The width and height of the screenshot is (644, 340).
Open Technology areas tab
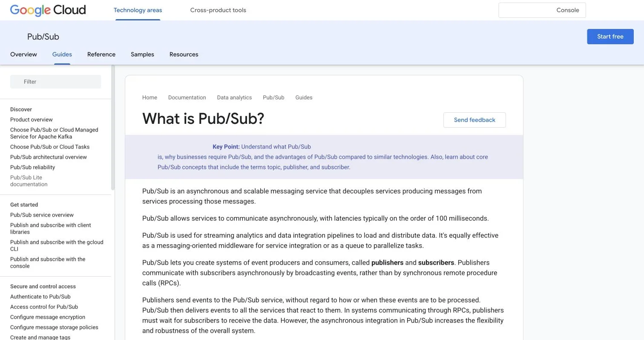tap(138, 10)
